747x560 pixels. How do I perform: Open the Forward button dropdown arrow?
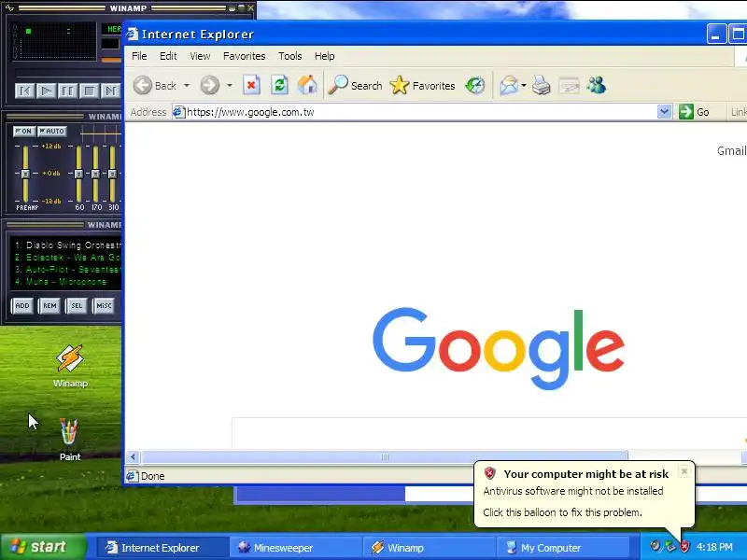[230, 86]
